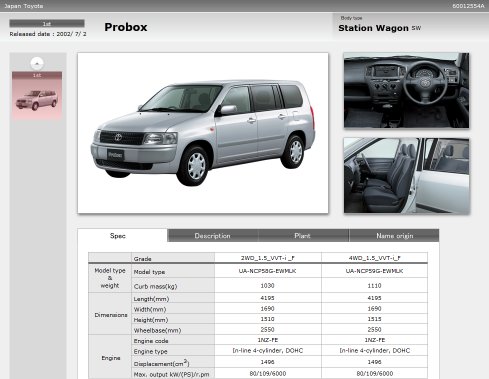
Task: Open the front seats interior photo
Action: [x=406, y=176]
